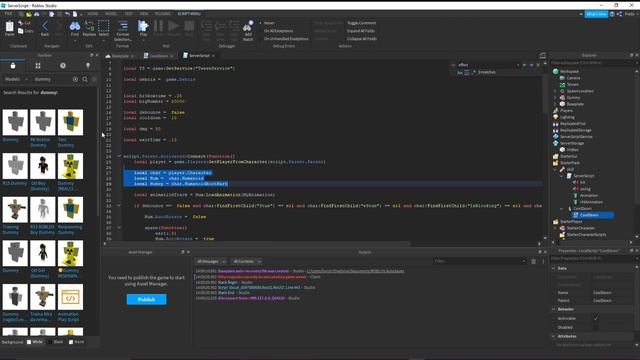
Task: Toggle match case in find bar
Action: pos(460,72)
